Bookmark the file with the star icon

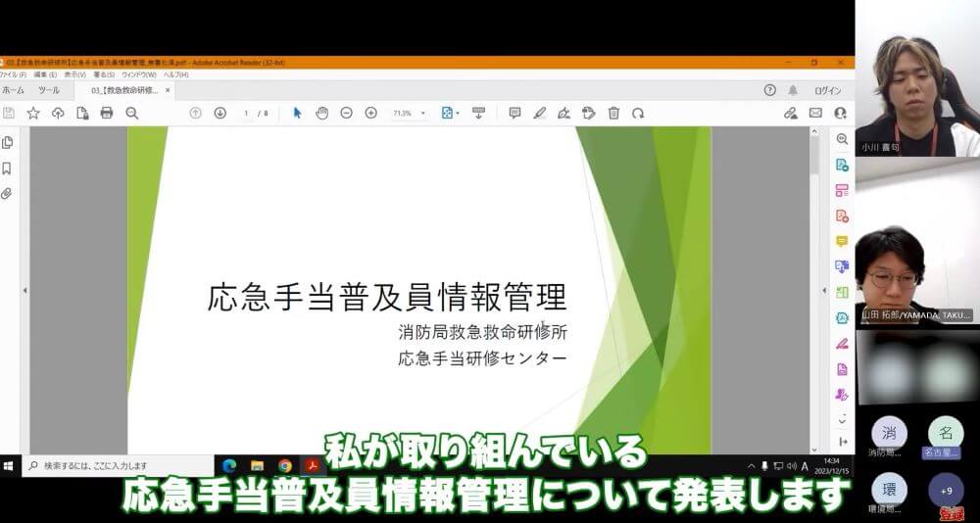click(x=33, y=113)
